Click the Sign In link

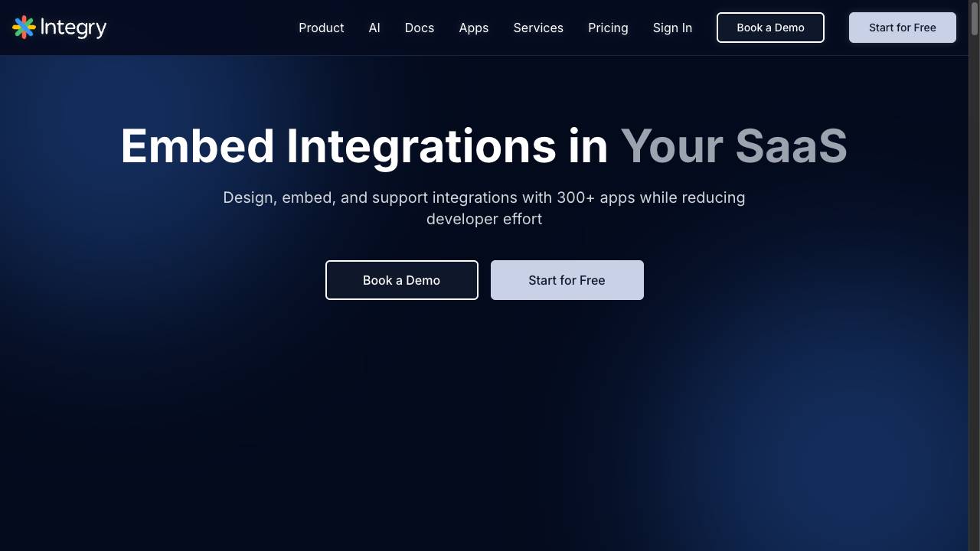point(672,28)
